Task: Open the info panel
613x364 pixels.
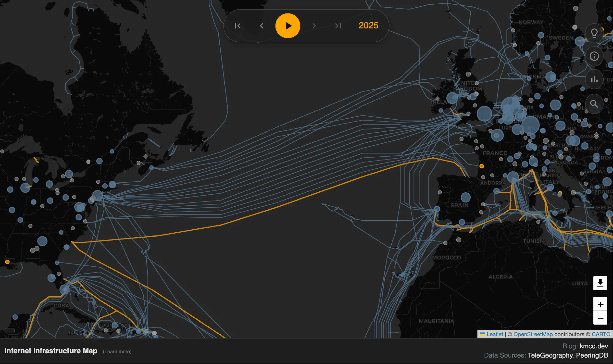Action: 594,56
